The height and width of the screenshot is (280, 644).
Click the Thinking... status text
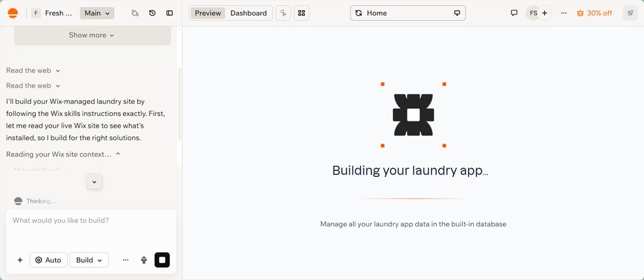[x=41, y=201]
